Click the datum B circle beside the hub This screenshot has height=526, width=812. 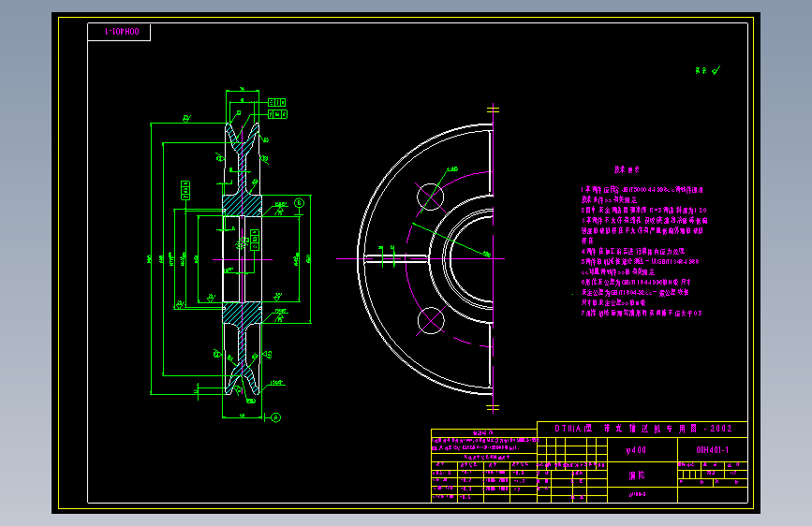click(299, 203)
